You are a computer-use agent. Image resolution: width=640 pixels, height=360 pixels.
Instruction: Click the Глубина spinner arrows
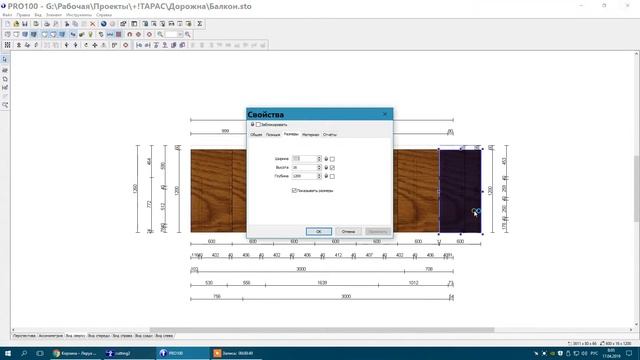319,176
